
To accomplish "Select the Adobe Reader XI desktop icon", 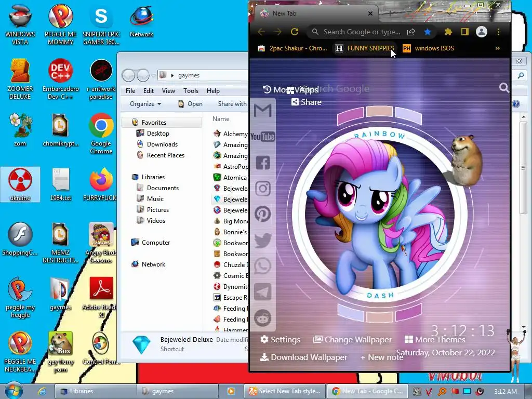I will pos(101,298).
